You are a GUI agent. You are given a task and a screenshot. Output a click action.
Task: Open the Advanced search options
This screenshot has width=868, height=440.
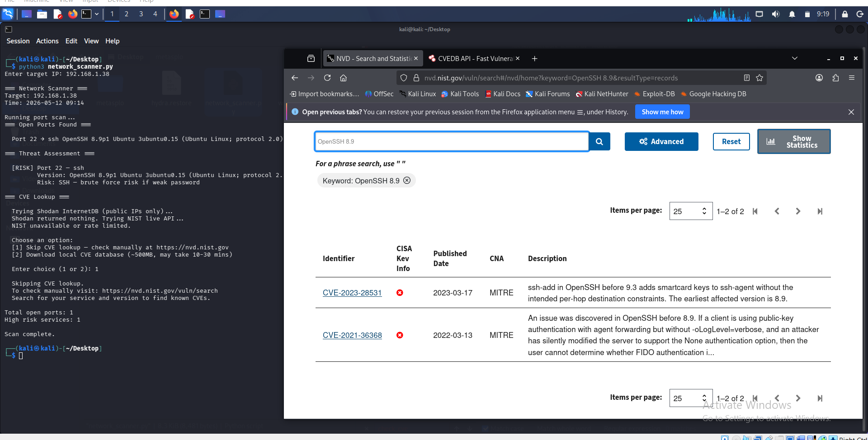click(661, 141)
